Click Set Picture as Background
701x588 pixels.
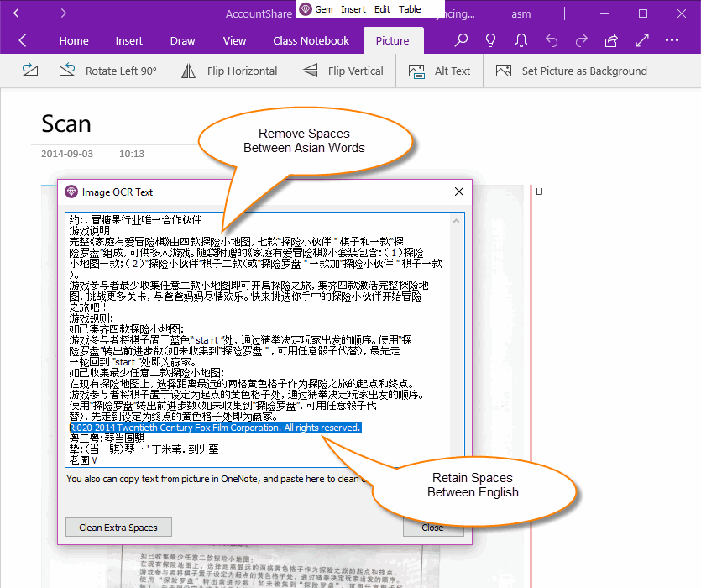pyautogui.click(x=571, y=71)
